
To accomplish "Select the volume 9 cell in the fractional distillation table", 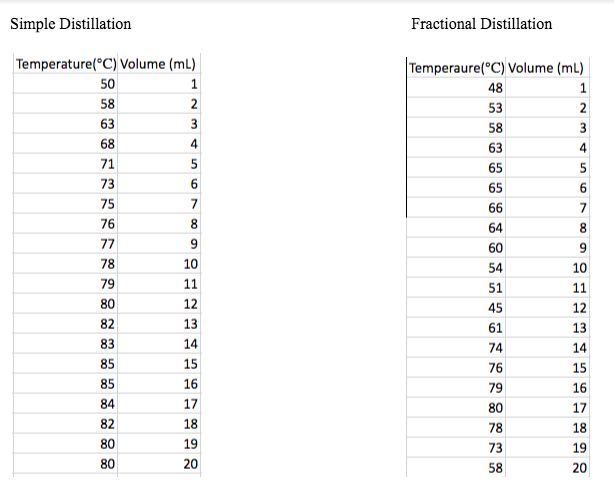I will tap(547, 247).
